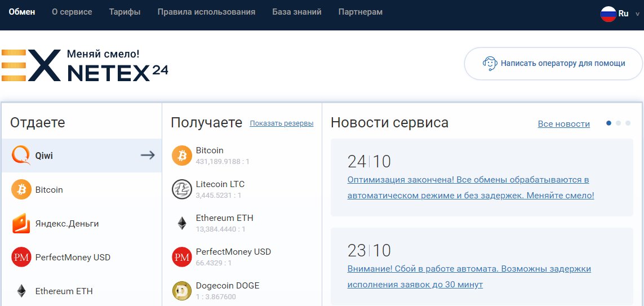Click the PerfectMoney PM icon in Отдаете
644x306 pixels.
point(21,257)
